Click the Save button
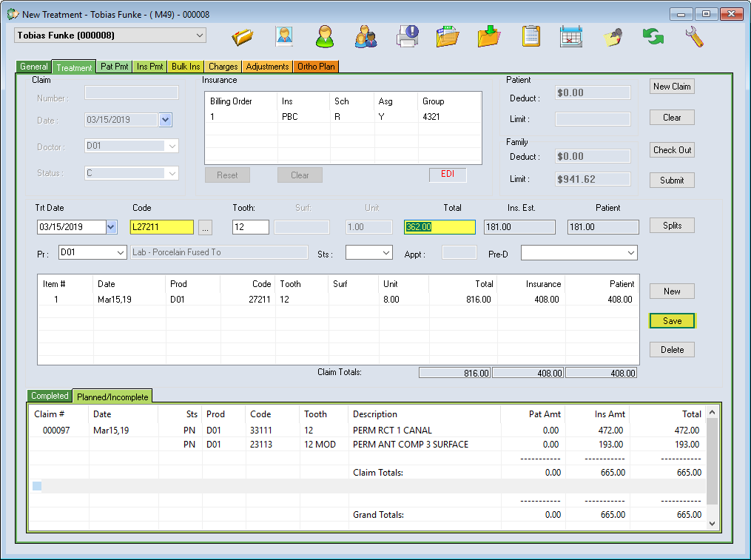Viewport: 751px width, 560px height. point(672,321)
